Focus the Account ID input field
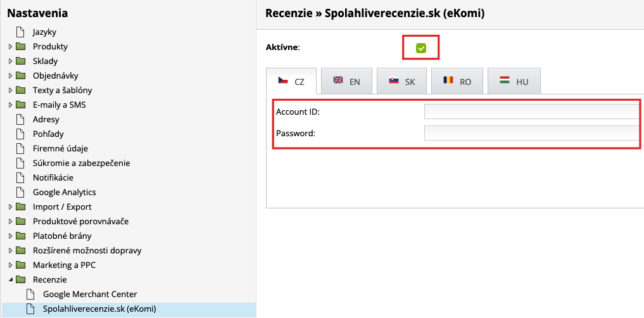The width and height of the screenshot is (644, 318). pyautogui.click(x=533, y=111)
